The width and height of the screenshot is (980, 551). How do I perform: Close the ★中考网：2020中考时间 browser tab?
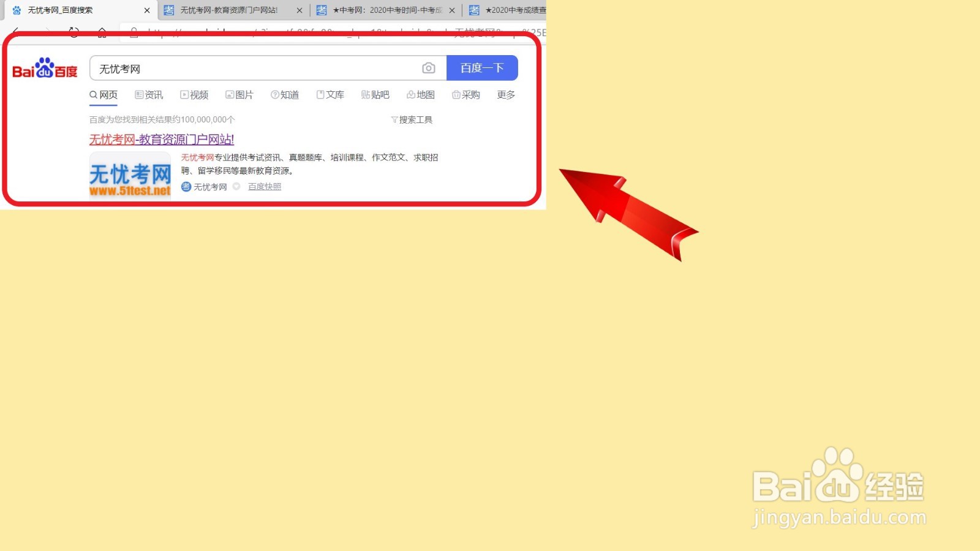pyautogui.click(x=452, y=10)
